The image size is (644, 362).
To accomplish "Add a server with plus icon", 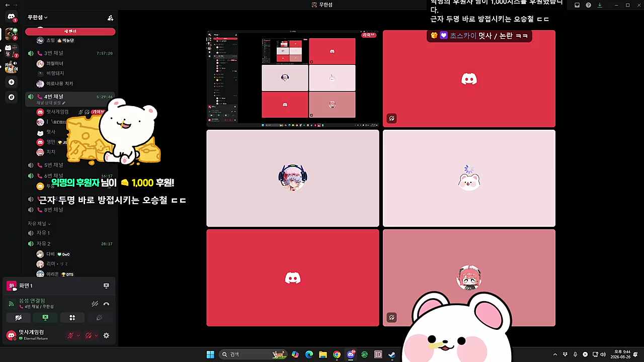I will point(11,82).
